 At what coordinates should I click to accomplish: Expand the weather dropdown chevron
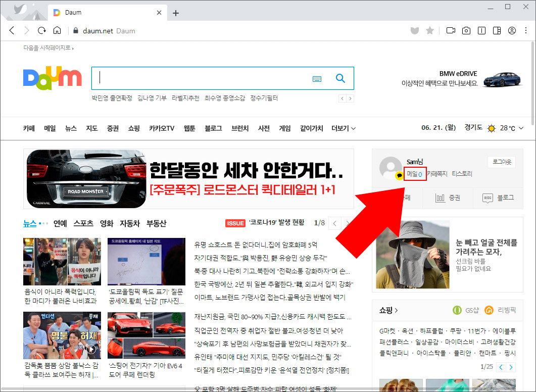(521, 128)
